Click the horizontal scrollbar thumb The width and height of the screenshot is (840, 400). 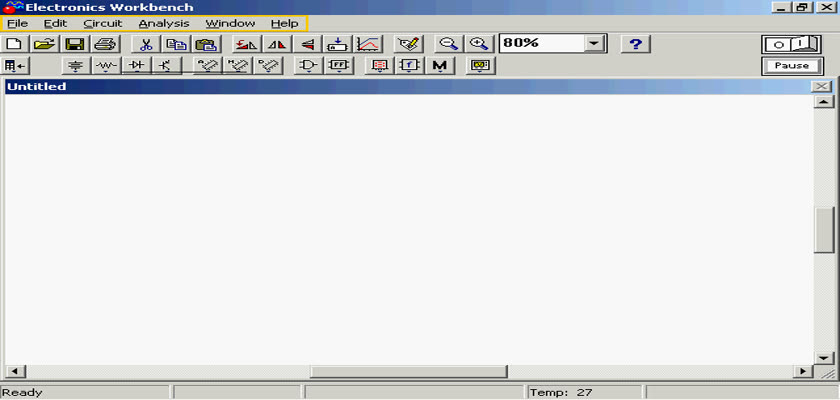tap(409, 371)
